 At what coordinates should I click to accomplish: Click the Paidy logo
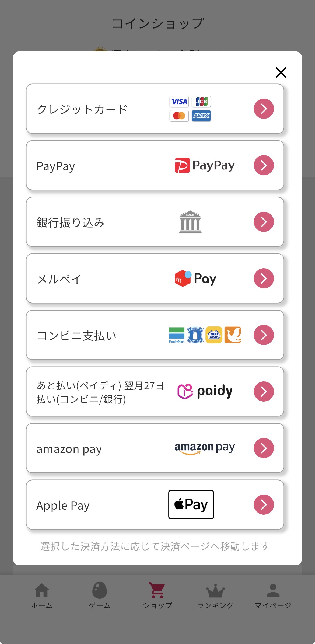tap(205, 391)
